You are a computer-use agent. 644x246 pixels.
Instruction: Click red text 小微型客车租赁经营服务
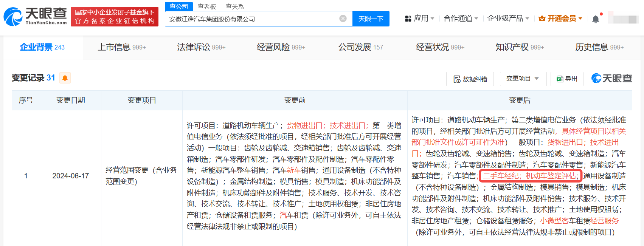579,221
